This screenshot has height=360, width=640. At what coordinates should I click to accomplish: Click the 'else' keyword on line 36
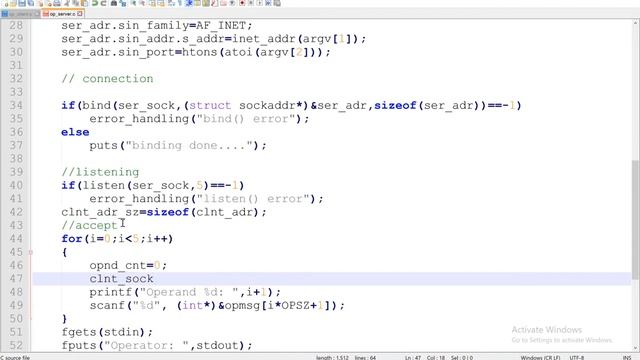[x=75, y=132]
